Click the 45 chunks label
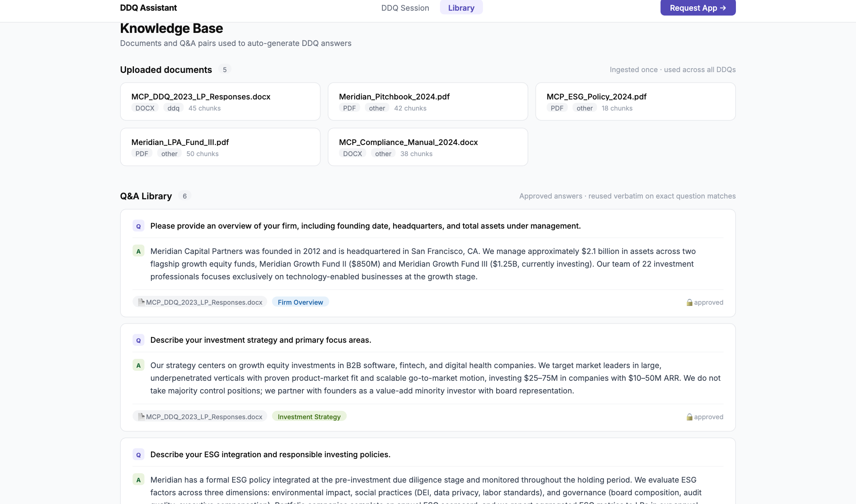The width and height of the screenshot is (856, 504). click(204, 108)
